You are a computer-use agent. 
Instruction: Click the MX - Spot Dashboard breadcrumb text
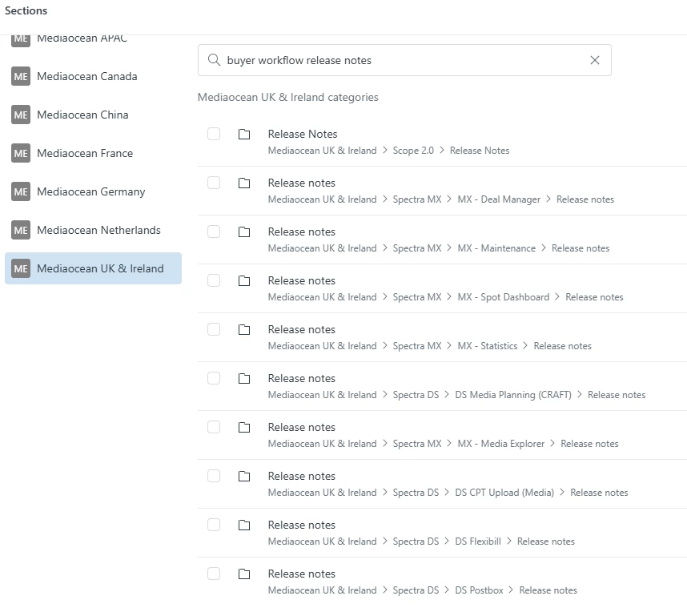click(x=504, y=297)
